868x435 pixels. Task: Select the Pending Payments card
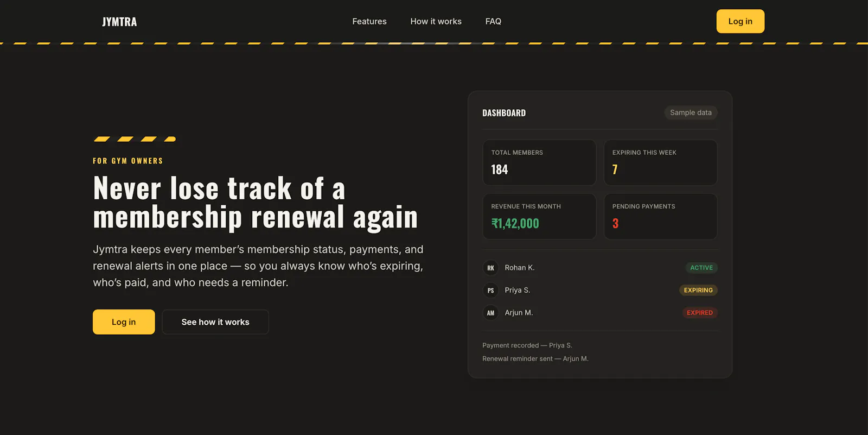tap(661, 217)
